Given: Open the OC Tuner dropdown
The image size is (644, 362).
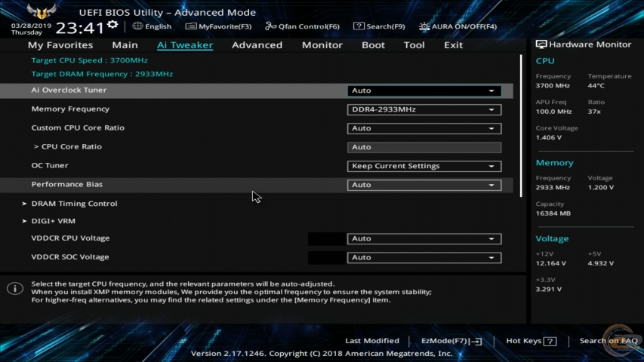Looking at the screenshot, I should pos(424,166).
